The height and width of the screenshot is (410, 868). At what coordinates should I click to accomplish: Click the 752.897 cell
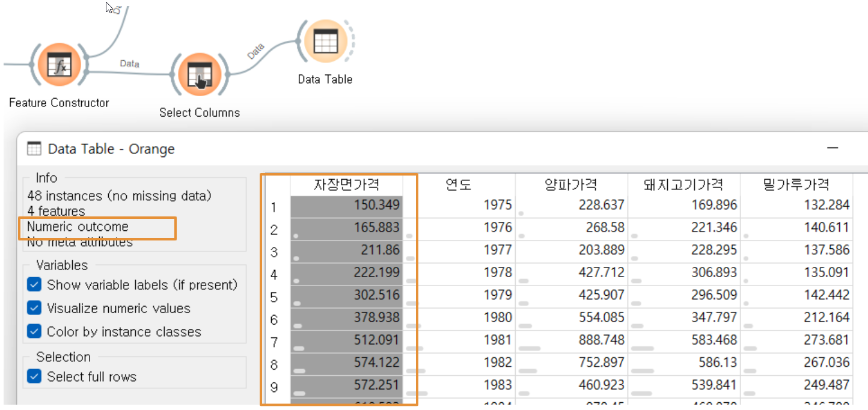tap(571, 363)
